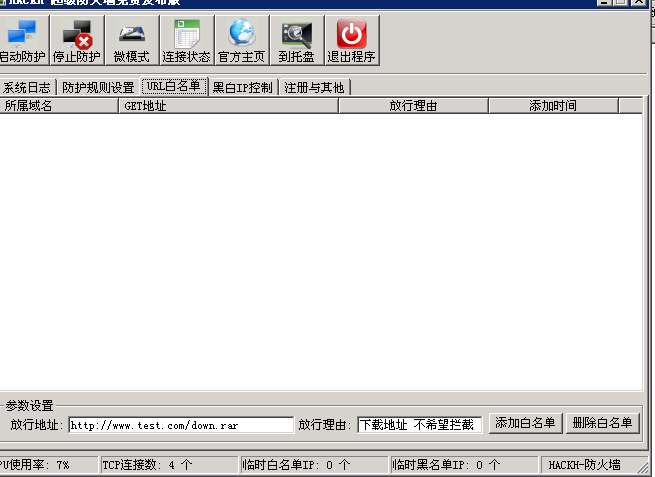Click the 临时黑名单IP status entry
The width and height of the screenshot is (655, 477).
(464, 465)
